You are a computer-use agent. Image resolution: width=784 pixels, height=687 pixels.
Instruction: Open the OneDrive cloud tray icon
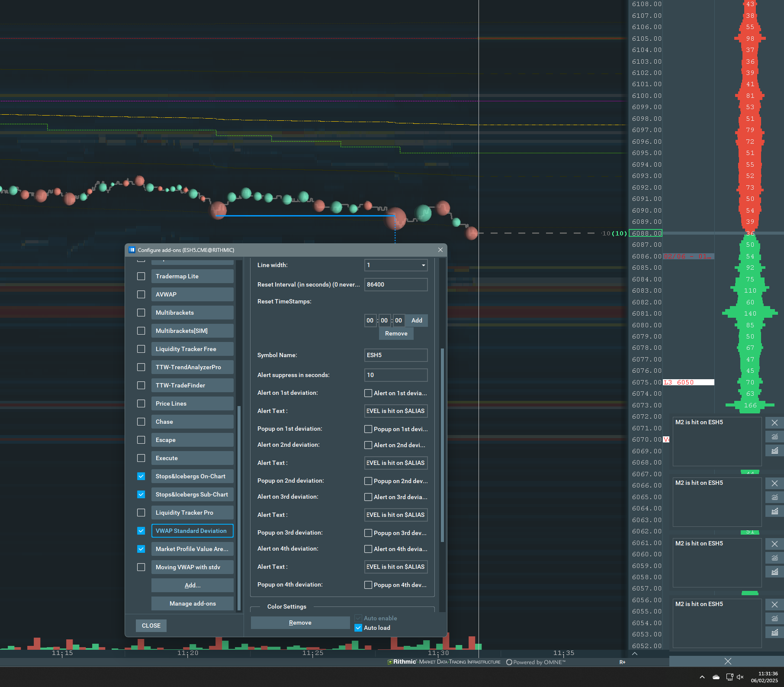click(716, 677)
